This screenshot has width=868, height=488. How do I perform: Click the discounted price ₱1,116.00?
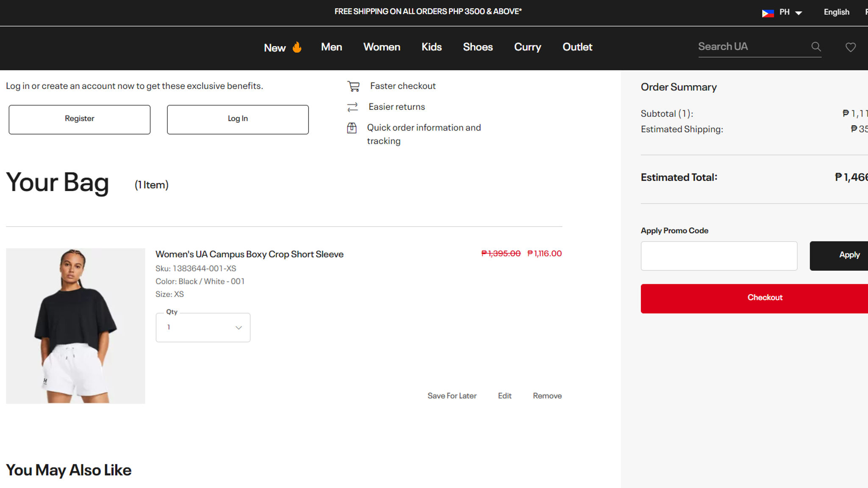(x=545, y=253)
